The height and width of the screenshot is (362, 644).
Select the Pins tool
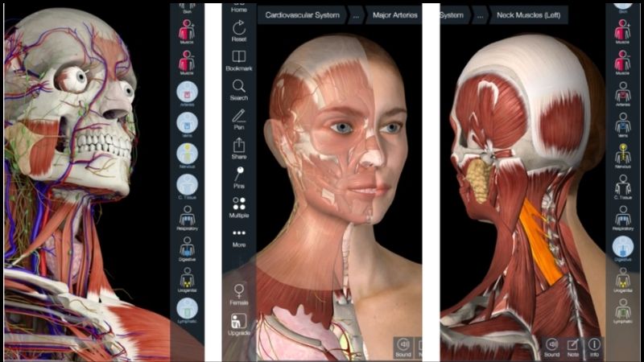(x=239, y=178)
